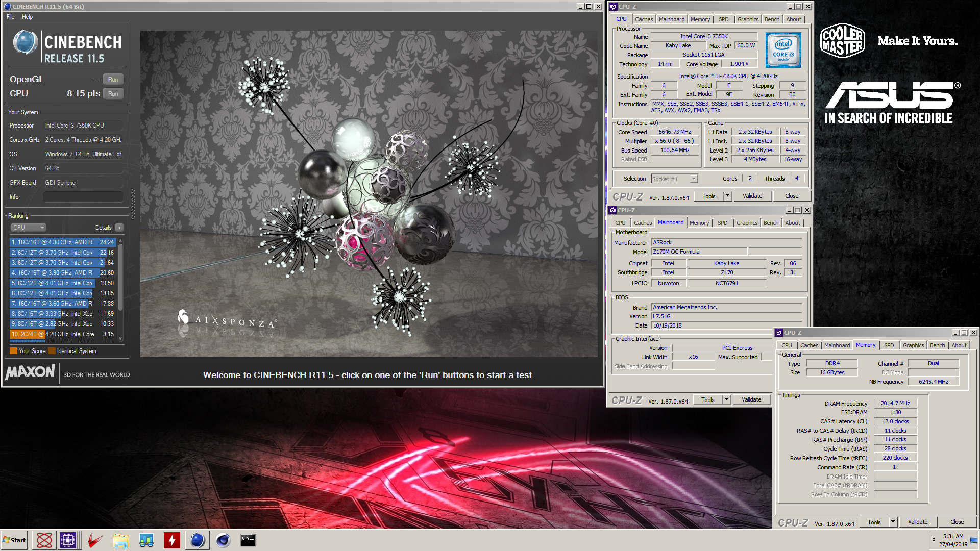Click Tools button in top CPU-Z window

click(709, 196)
